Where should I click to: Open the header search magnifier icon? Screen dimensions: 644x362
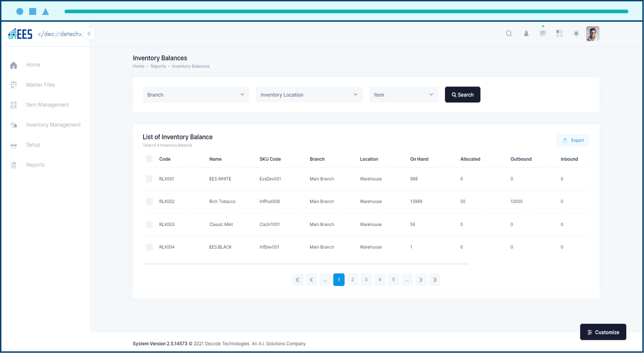(x=509, y=34)
